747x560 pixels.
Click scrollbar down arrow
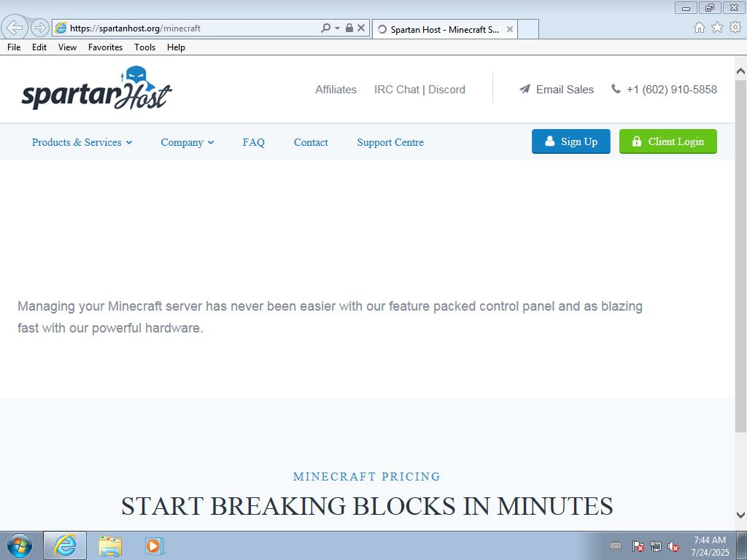(741, 515)
